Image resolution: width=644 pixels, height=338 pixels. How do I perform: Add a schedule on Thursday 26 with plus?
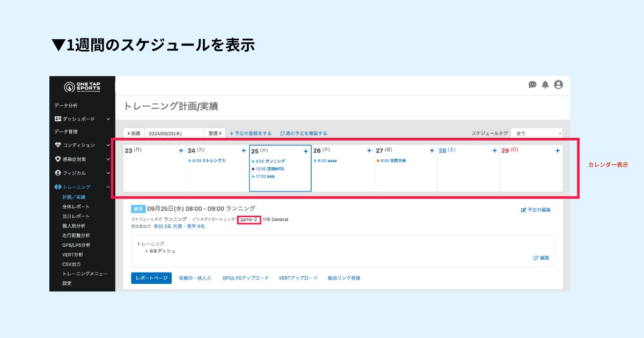tap(369, 151)
